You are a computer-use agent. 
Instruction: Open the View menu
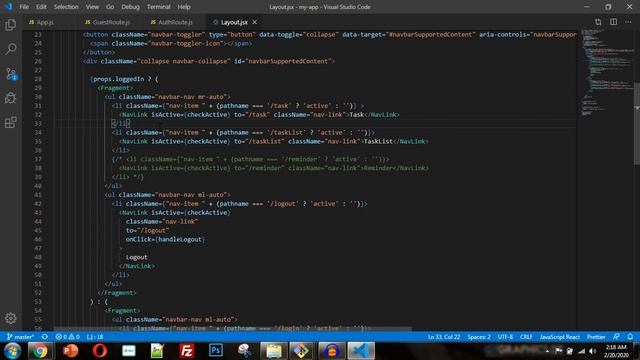(x=92, y=7)
